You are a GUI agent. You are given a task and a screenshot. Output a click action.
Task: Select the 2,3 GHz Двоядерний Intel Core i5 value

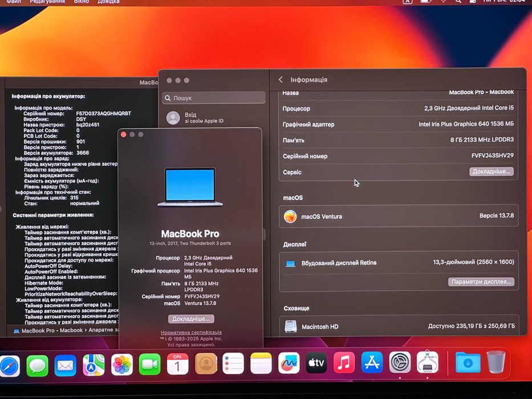click(x=469, y=108)
